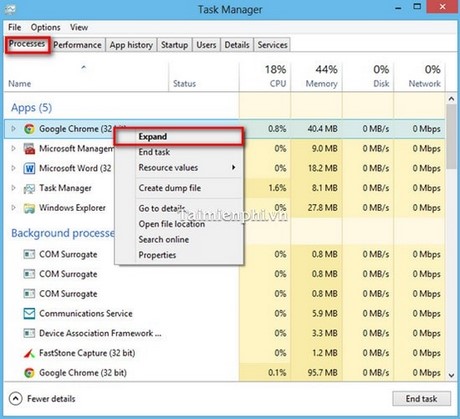Viewport: 460px width, 419px height.
Task: Open the File menu
Action: click(15, 27)
